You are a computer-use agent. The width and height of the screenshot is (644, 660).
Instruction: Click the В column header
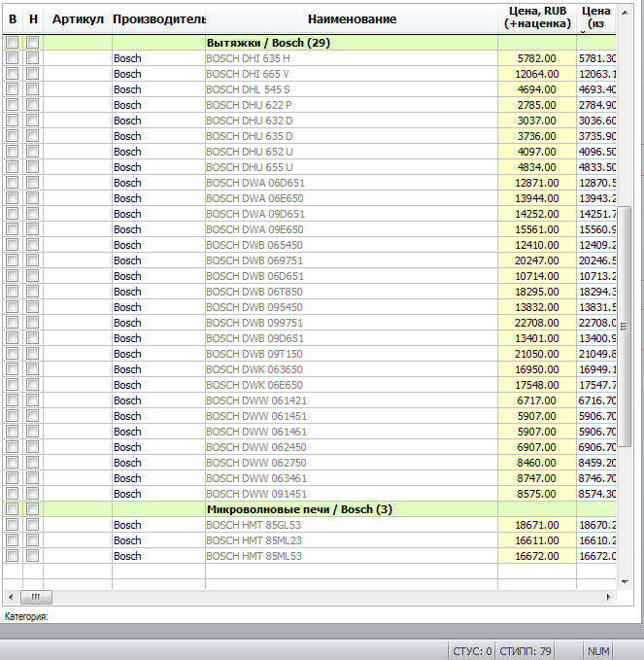(x=13, y=18)
